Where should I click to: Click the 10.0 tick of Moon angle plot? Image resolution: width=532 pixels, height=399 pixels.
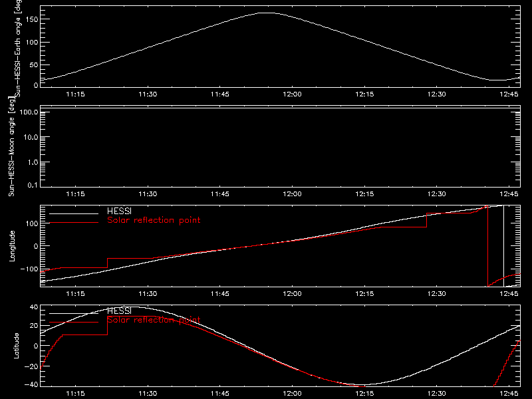point(31,137)
